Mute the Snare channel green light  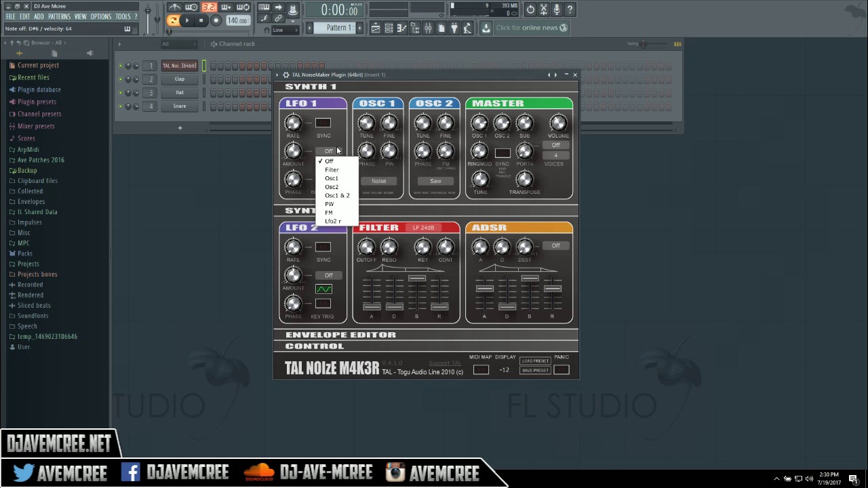(x=121, y=106)
